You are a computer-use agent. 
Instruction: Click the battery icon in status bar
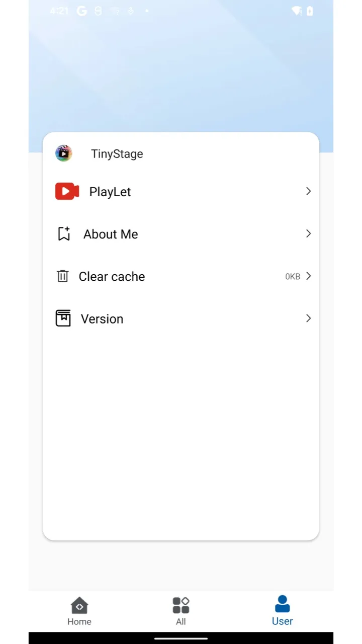pyautogui.click(x=310, y=11)
